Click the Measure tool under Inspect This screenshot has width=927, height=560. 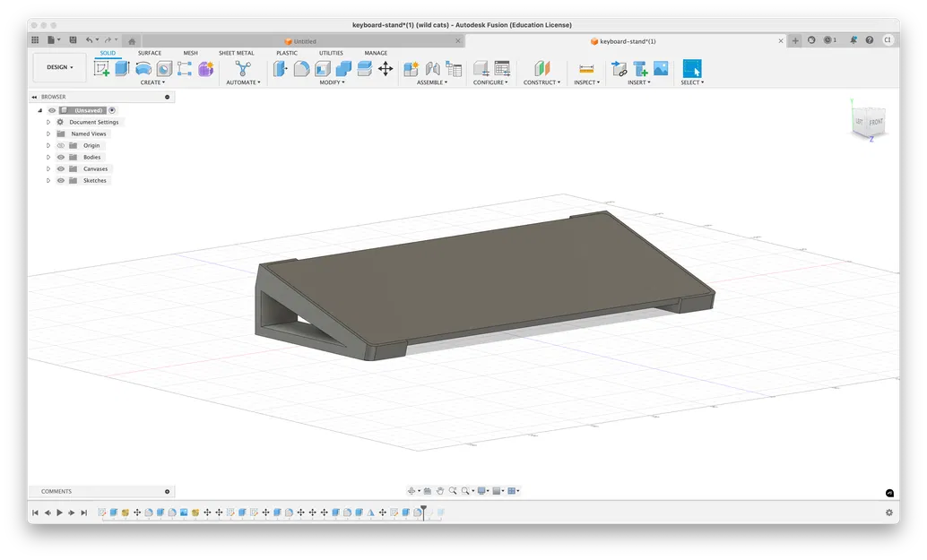586,68
